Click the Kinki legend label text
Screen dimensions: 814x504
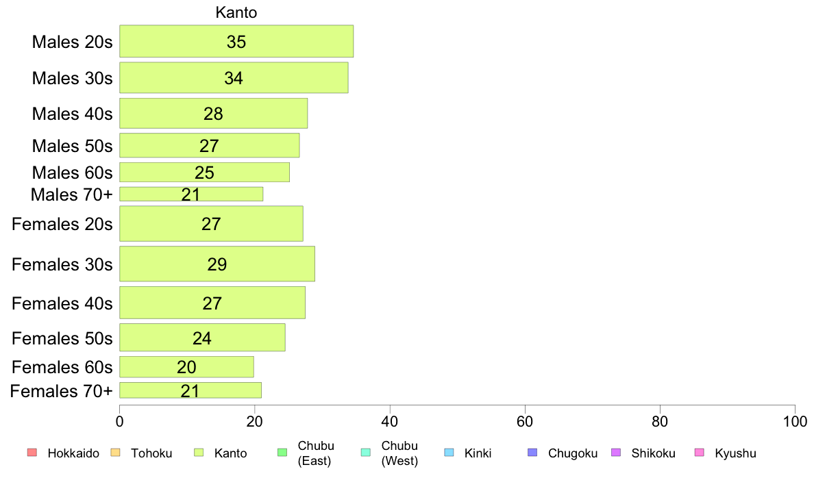pyautogui.click(x=478, y=453)
